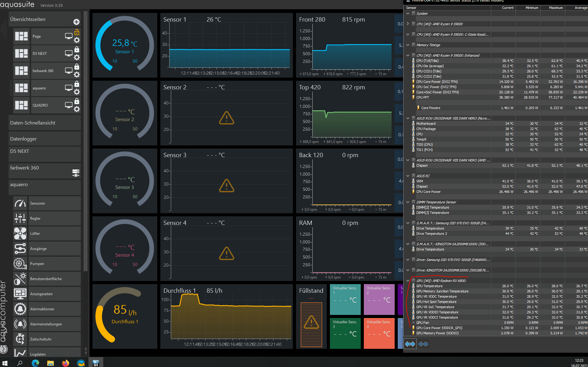Click HWiNFO shrink columns arrows button
Screen dimensions: 588x367
pos(423,344)
